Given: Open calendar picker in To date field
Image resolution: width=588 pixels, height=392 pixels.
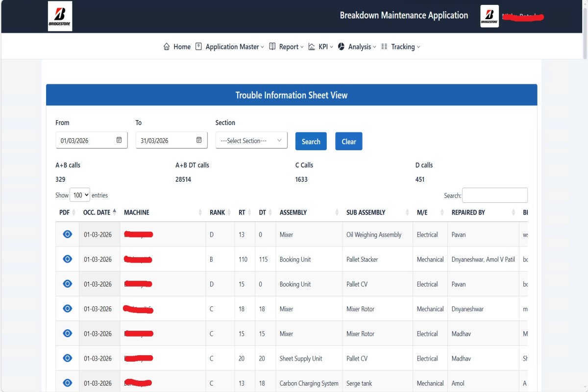Looking at the screenshot, I should click(x=199, y=140).
